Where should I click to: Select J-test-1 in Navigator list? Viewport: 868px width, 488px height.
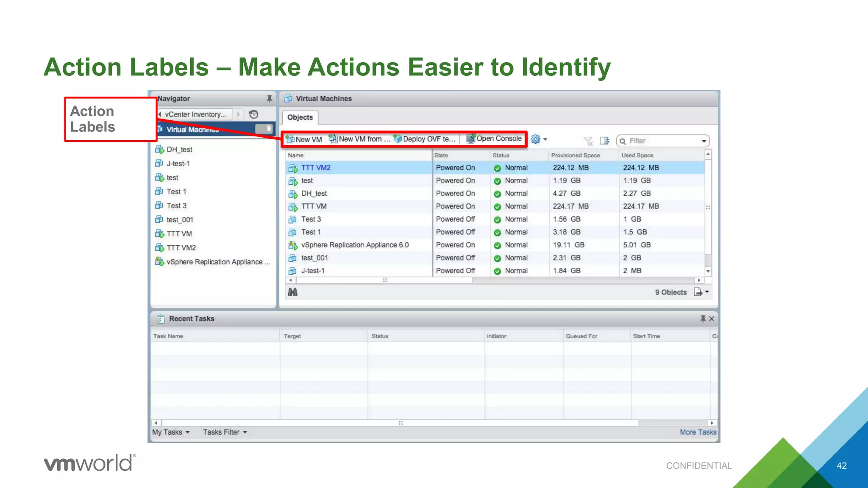point(178,164)
